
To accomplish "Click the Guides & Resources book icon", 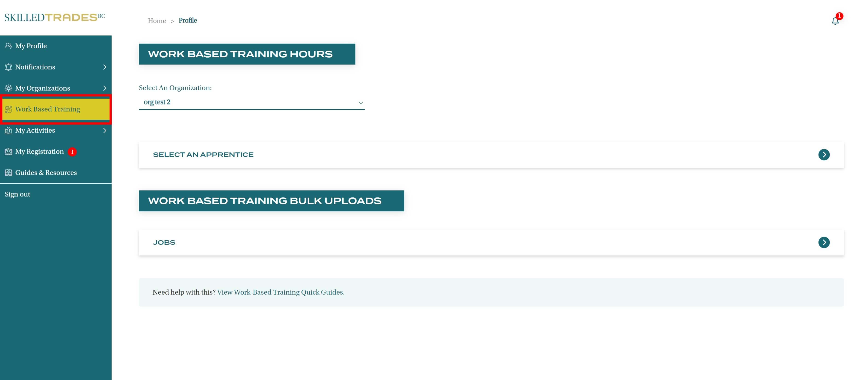I will (9, 173).
